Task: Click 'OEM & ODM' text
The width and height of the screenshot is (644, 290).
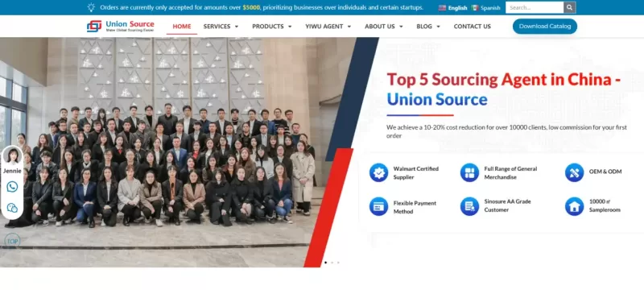Action: [605, 172]
